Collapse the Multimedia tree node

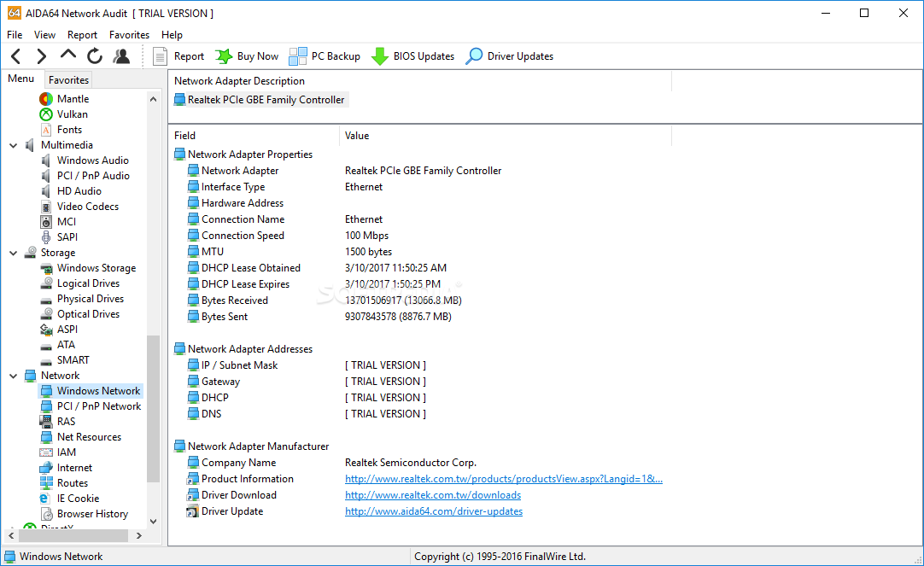click(14, 145)
